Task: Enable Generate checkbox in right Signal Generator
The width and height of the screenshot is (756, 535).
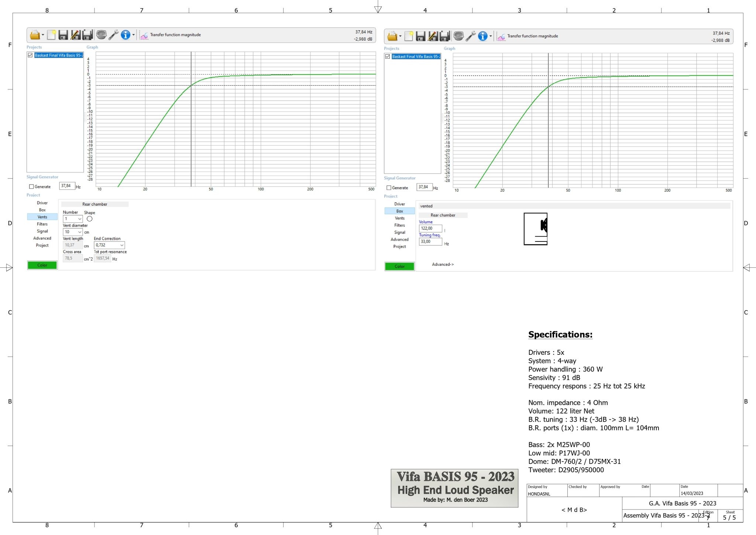Action: pyautogui.click(x=389, y=188)
